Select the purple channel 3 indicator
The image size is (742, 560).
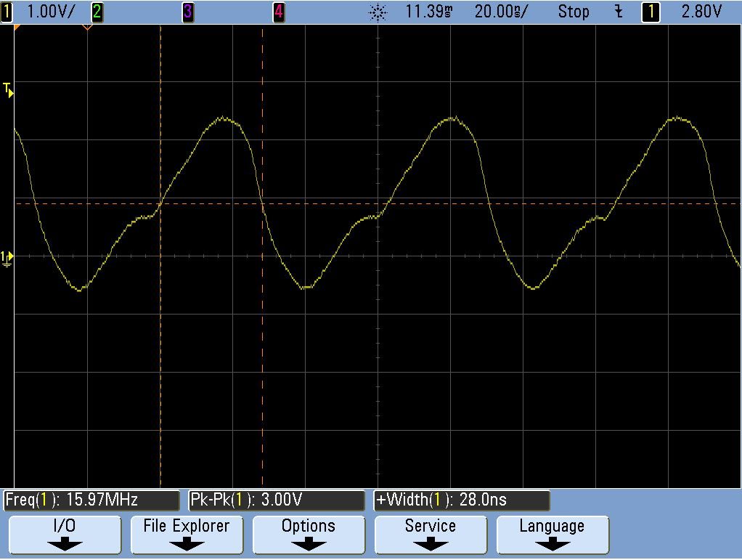[x=188, y=12]
